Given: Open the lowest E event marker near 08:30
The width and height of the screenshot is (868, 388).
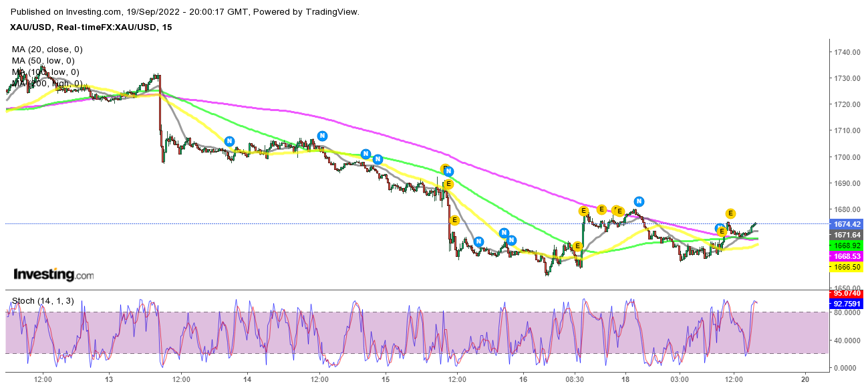Looking at the screenshot, I should [577, 246].
